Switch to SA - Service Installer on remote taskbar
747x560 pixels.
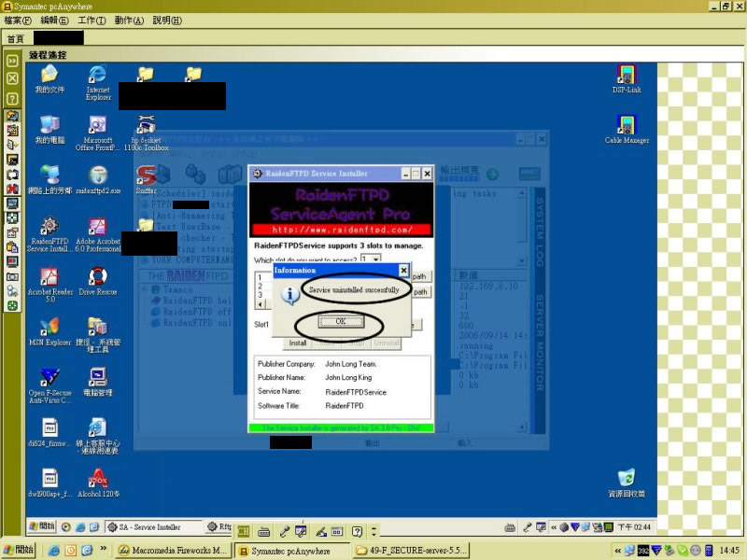click(x=153, y=527)
